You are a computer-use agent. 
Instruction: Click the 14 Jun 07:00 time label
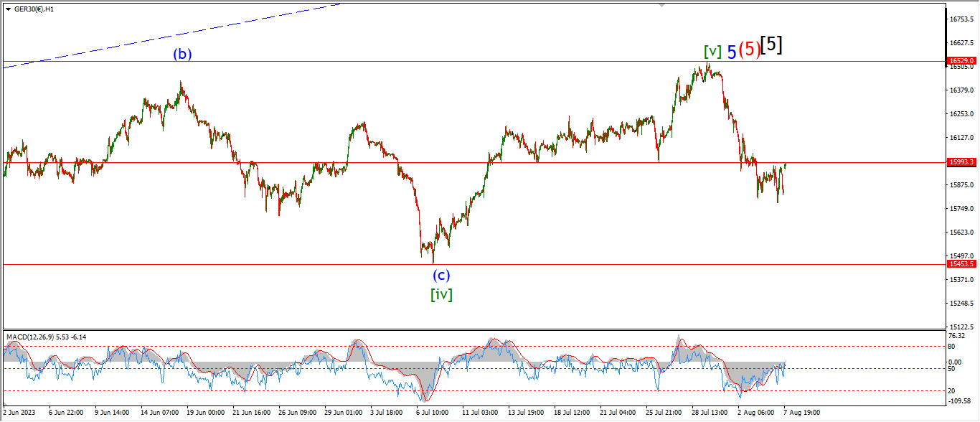(159, 413)
